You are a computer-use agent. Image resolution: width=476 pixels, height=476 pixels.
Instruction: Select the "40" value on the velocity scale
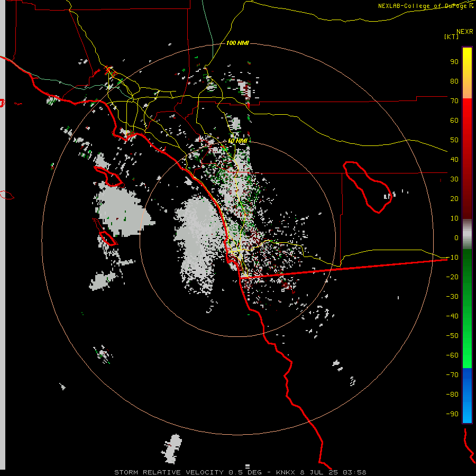(454, 159)
